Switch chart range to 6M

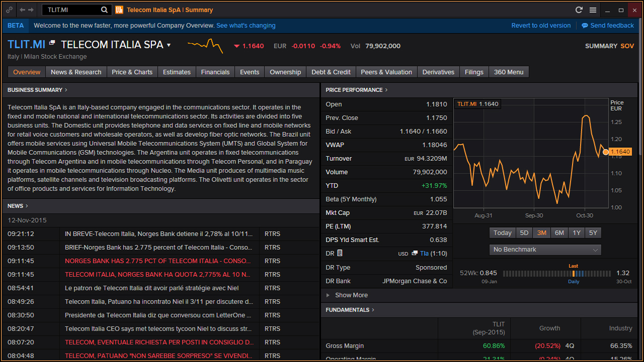[559, 233]
